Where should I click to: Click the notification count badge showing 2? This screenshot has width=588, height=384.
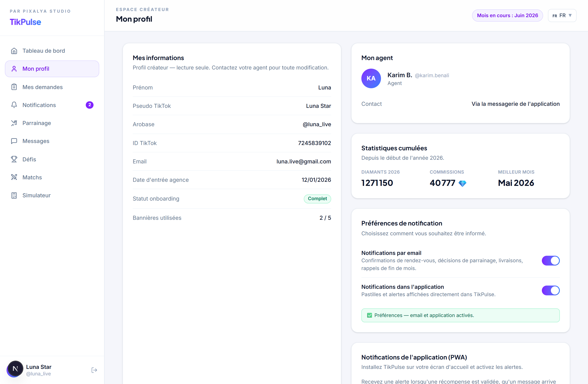click(x=89, y=105)
